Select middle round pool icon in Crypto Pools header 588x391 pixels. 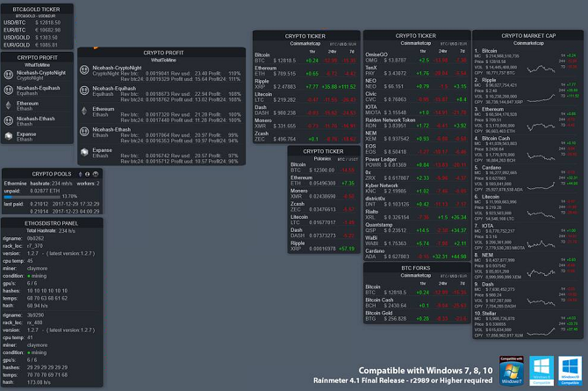click(88, 174)
